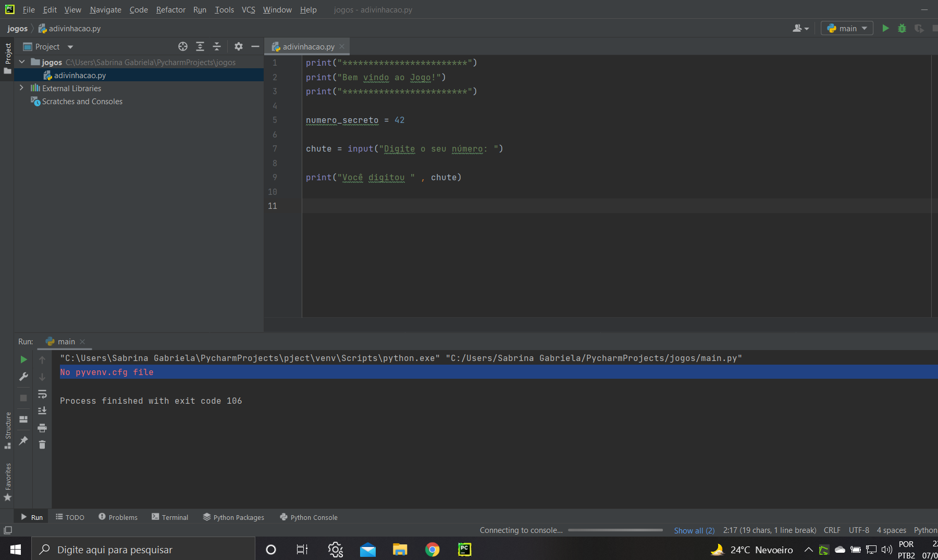Restore layout icon in Run panel
The image size is (938, 560).
(23, 419)
